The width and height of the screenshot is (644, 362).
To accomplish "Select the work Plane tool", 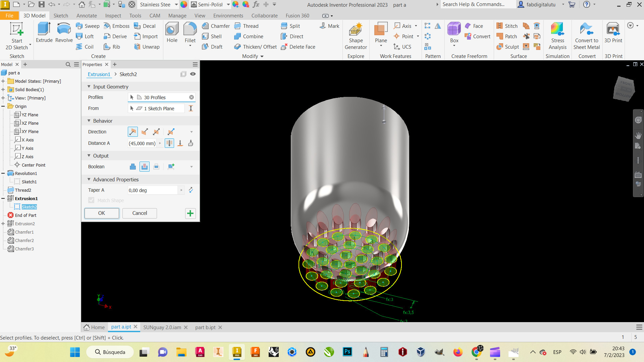I will [381, 33].
